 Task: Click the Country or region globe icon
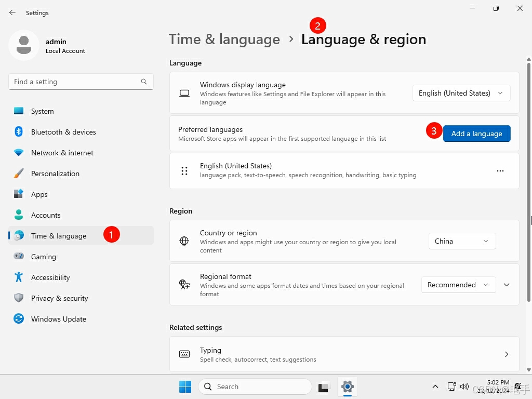tap(184, 241)
